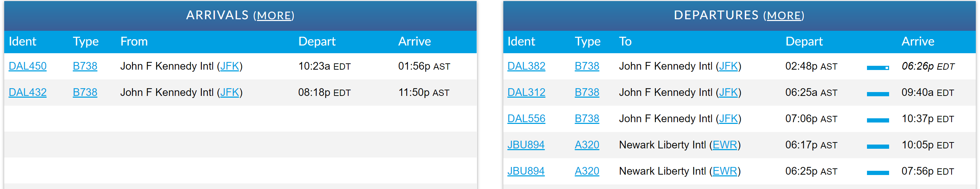
Task: Open flight DAL450 details
Action: tap(27, 66)
